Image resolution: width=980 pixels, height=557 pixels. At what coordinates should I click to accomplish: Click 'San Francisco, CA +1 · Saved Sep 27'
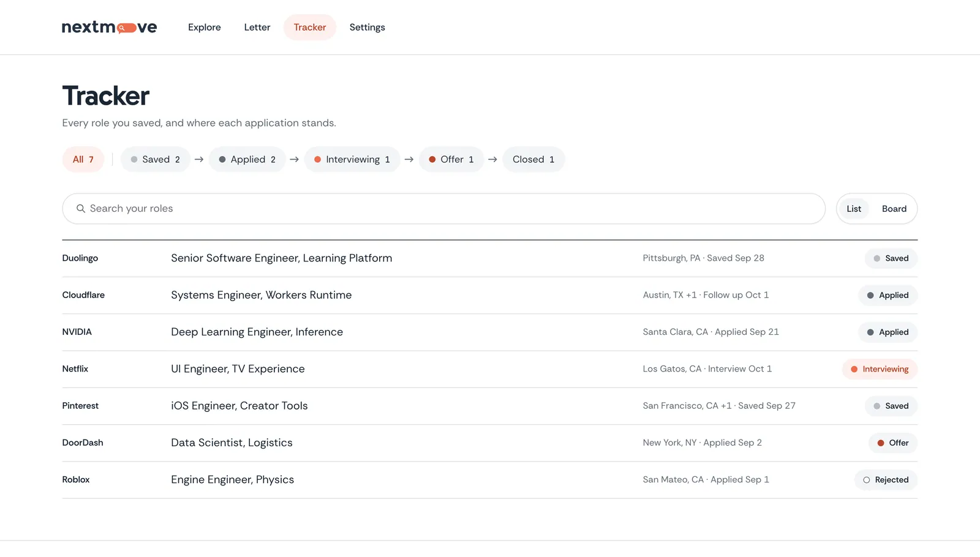(x=719, y=406)
